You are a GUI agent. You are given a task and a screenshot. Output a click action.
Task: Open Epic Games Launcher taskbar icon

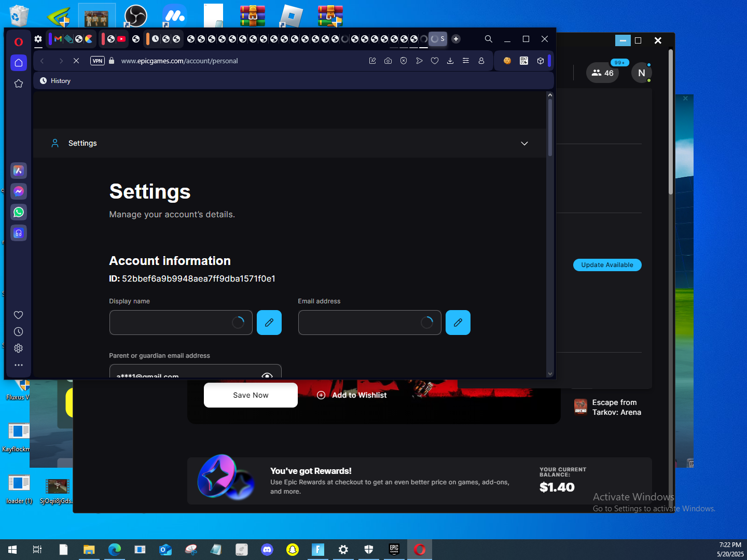[x=394, y=550]
